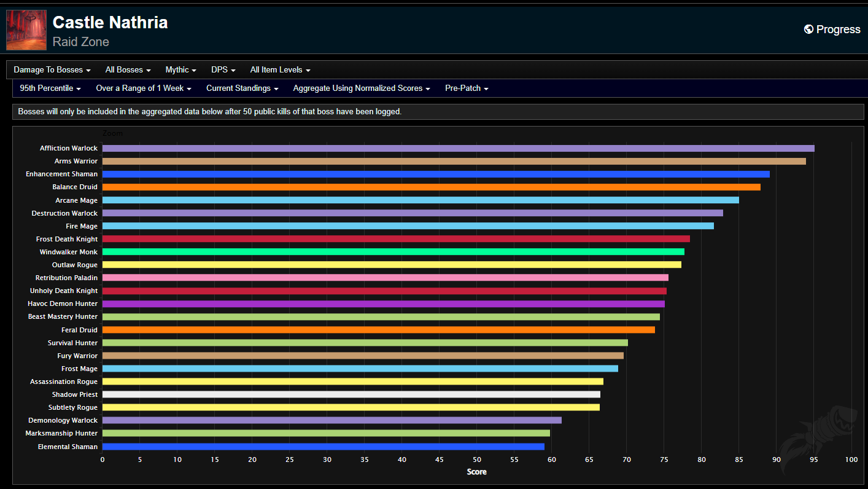
Task: Click the Havoc Demon Hunter axis label
Action: click(63, 303)
